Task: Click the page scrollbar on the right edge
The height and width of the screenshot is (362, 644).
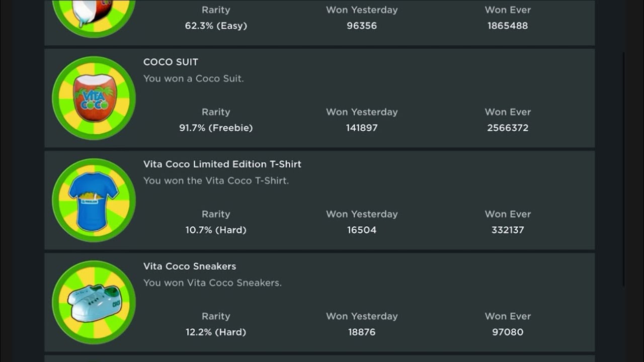Action: pos(624,168)
